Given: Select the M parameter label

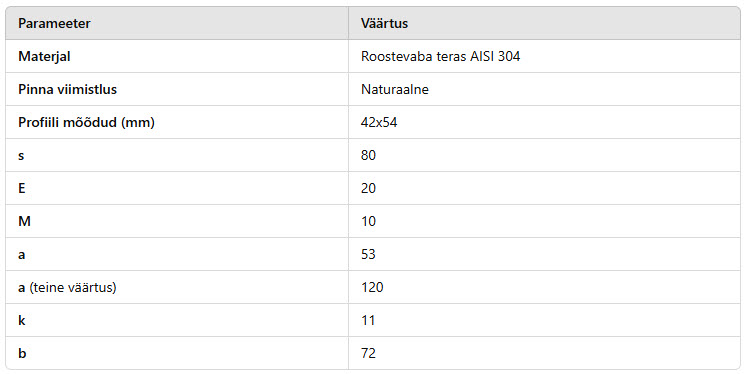Looking at the screenshot, I should (x=24, y=221).
